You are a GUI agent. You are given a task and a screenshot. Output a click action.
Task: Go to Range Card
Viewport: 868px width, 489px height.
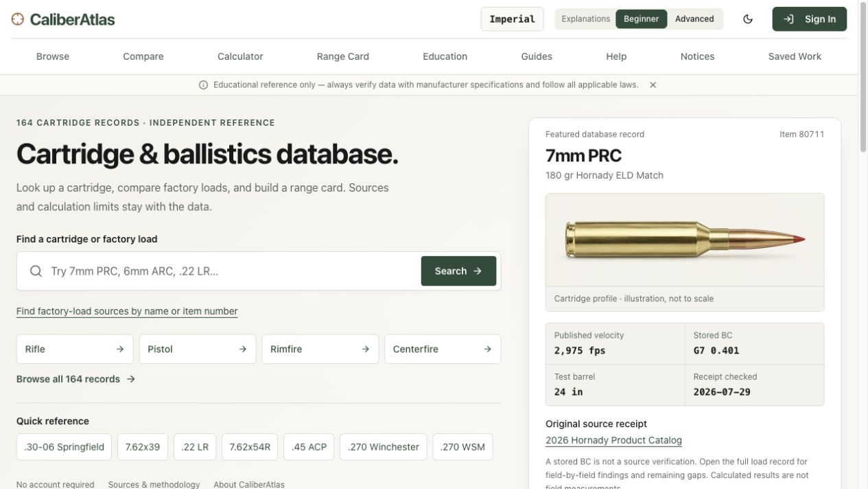click(343, 56)
